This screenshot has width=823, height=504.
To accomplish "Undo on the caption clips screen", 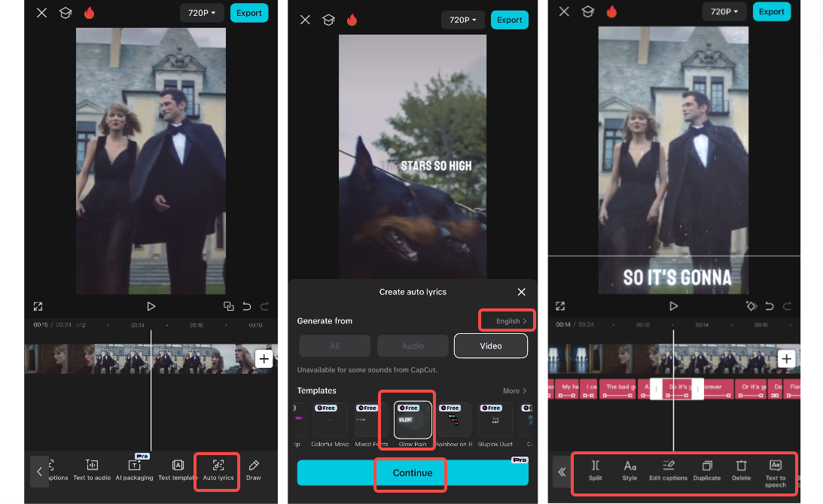I will coord(769,306).
